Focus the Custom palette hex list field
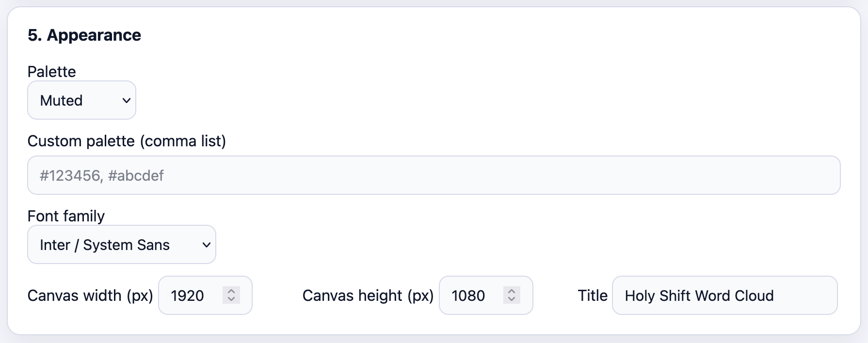Viewport: 868px width, 343px height. click(434, 175)
